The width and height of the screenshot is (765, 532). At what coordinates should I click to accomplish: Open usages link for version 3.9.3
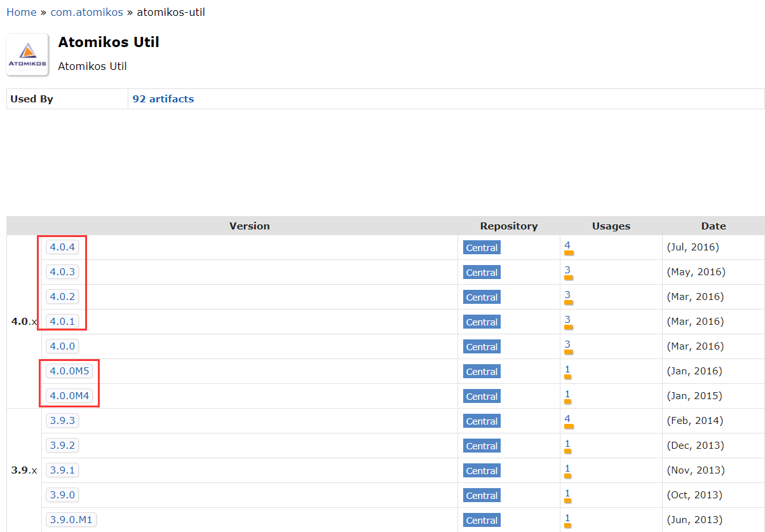point(567,419)
